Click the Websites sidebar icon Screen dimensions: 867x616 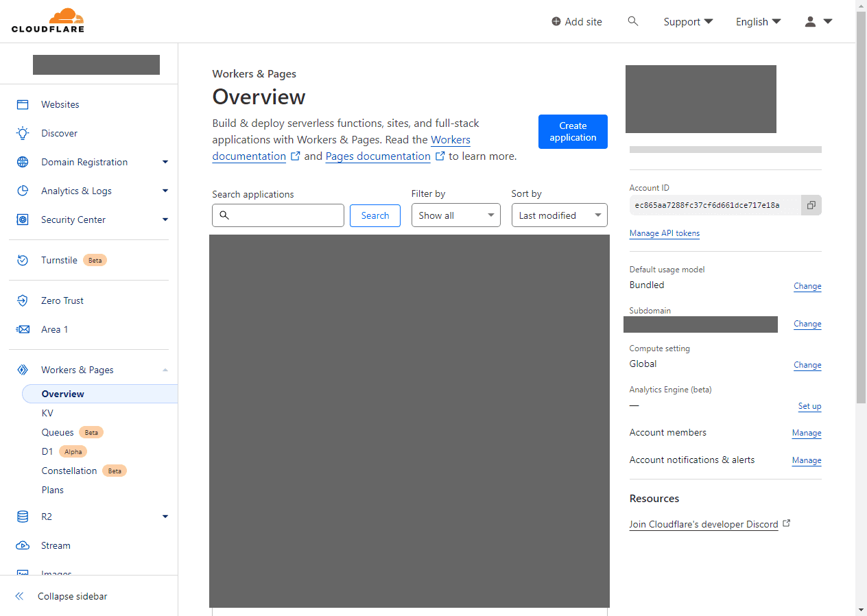tap(23, 104)
